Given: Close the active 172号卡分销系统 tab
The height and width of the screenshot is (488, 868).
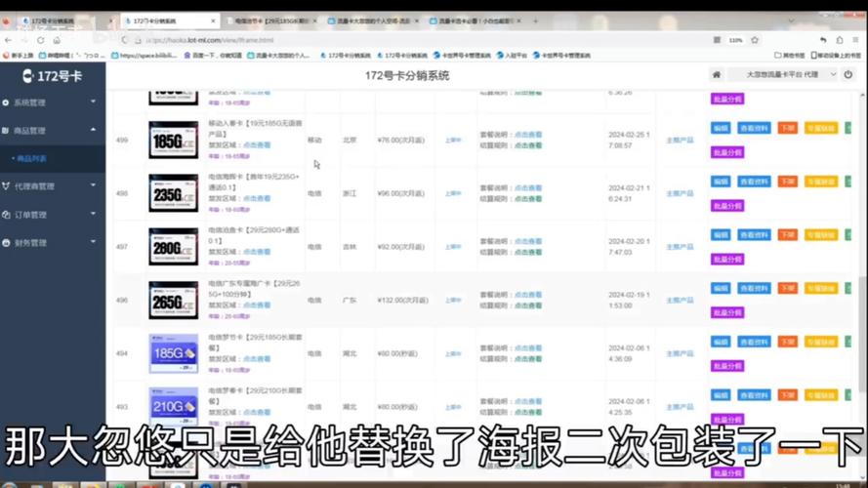Looking at the screenshot, I should [x=213, y=21].
